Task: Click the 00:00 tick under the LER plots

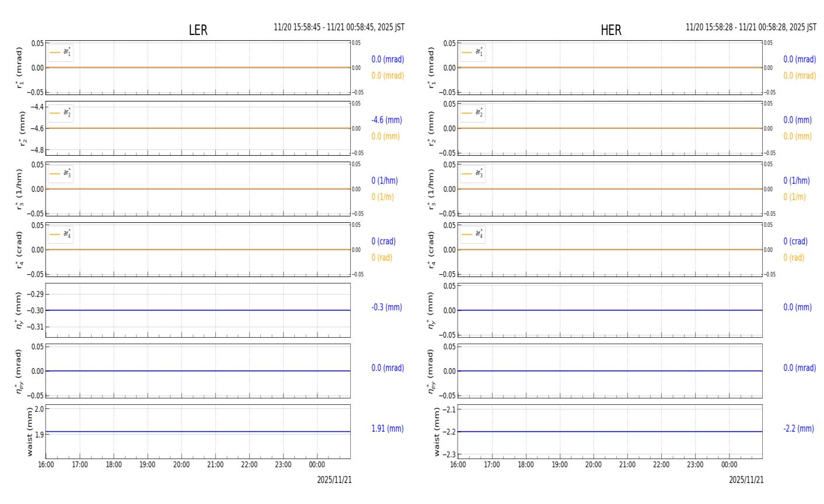Action: [317, 465]
